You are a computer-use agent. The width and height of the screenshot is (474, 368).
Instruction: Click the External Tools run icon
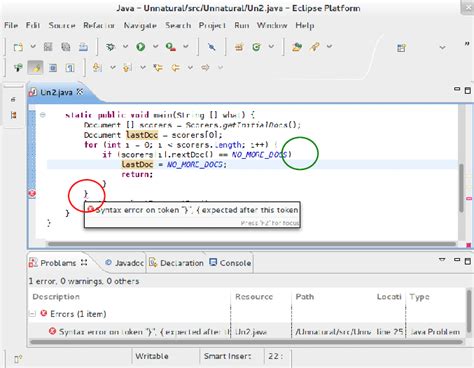(x=171, y=47)
